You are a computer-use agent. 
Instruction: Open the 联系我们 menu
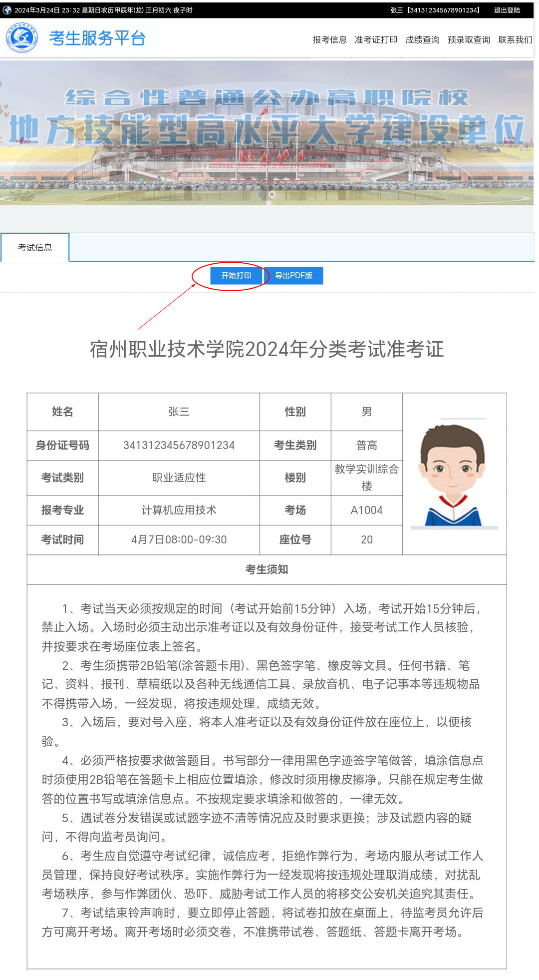(x=515, y=40)
